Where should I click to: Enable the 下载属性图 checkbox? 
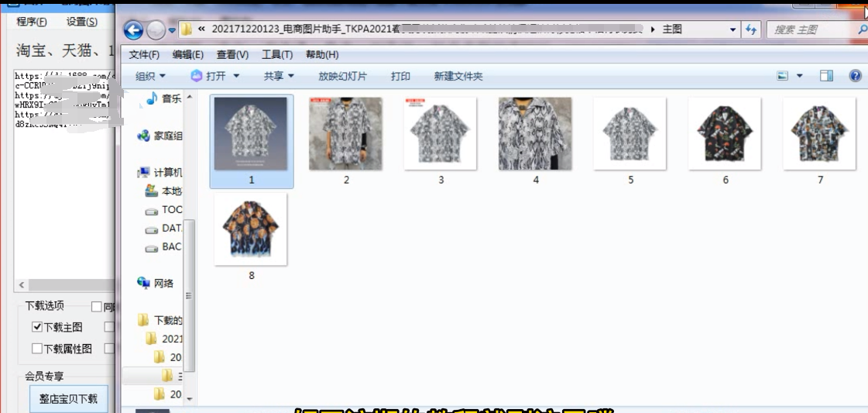coord(37,349)
